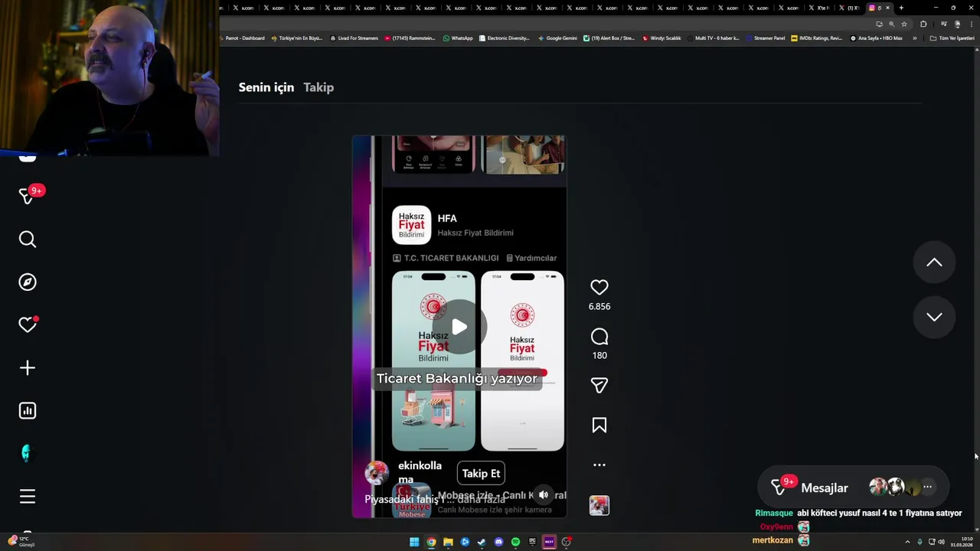
Task: Open the Streamer Panel bookmark
Action: 766,38
